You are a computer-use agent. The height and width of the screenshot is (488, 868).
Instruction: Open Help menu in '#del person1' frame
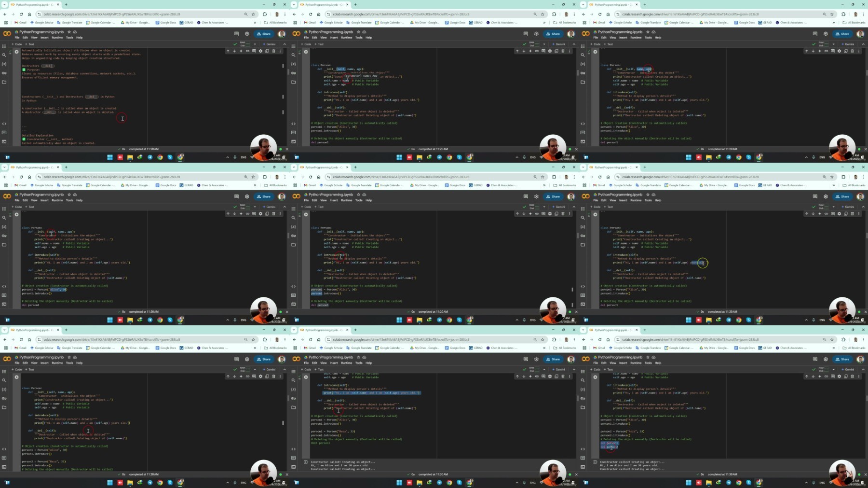tap(368, 363)
